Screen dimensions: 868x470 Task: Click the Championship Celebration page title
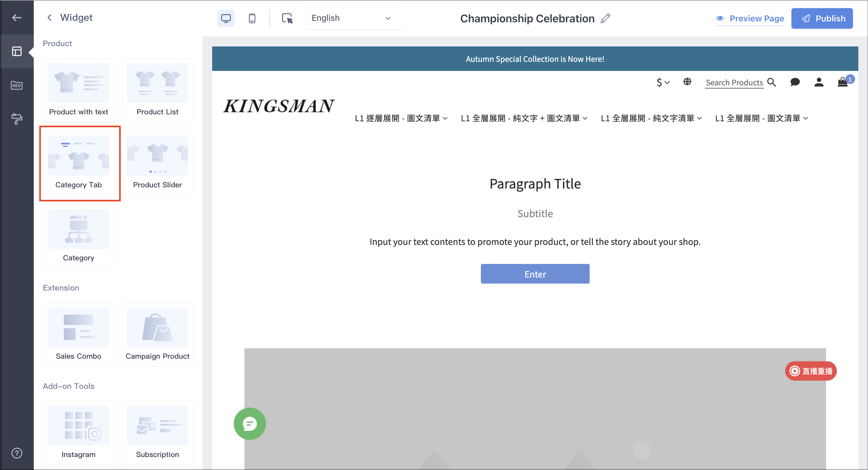(527, 18)
